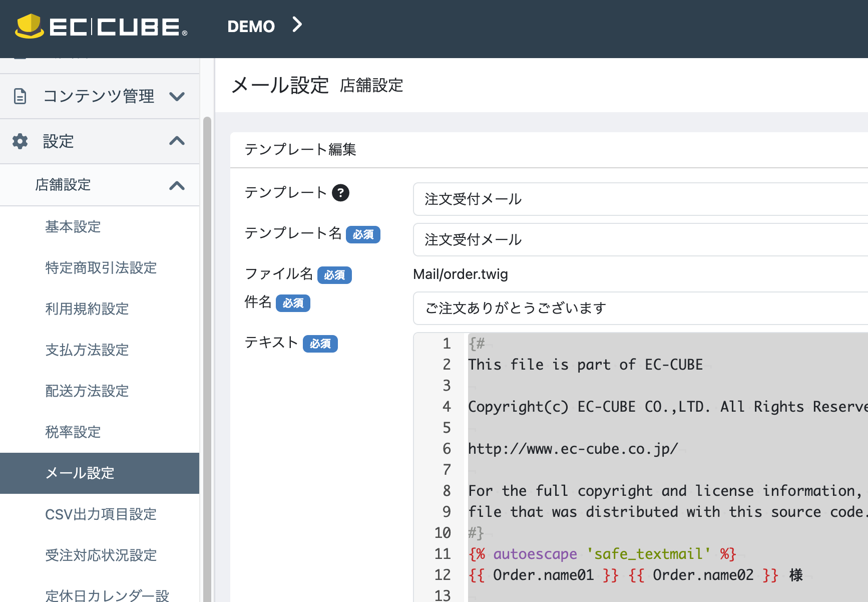This screenshot has width=868, height=602.
Task: Click the テンプレート編集 card header
Action: coord(549,150)
